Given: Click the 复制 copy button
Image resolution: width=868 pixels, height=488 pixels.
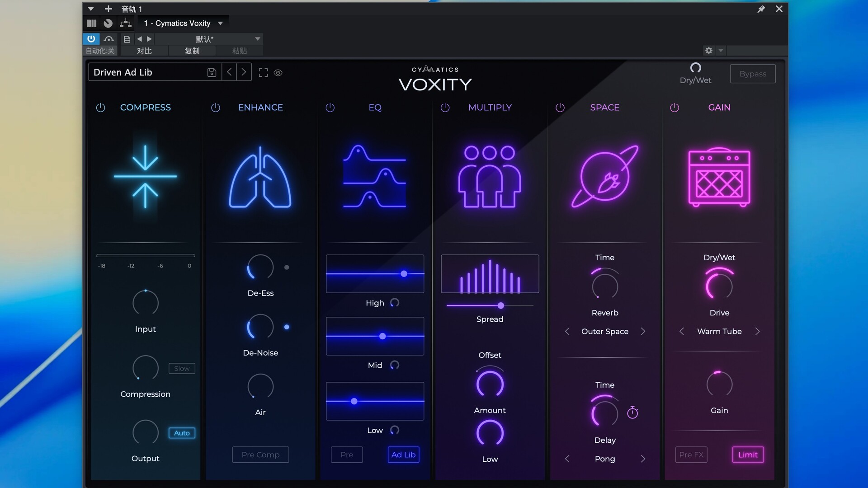Looking at the screenshot, I should [192, 51].
